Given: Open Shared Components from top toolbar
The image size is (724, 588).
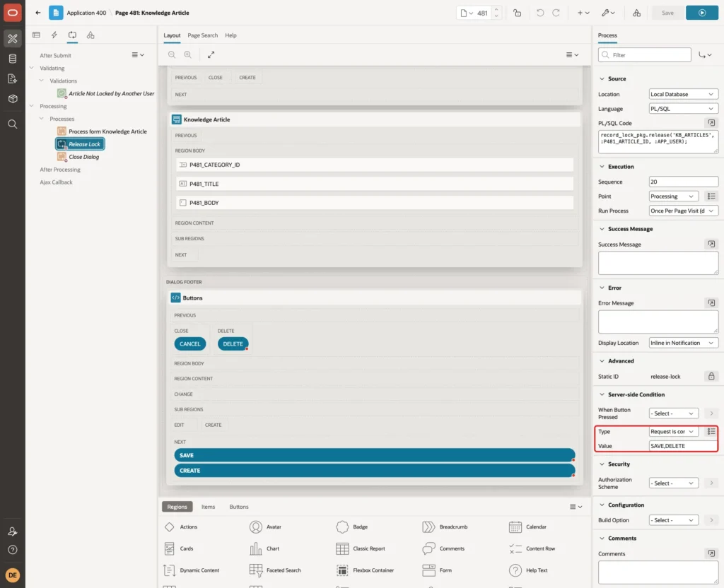Looking at the screenshot, I should pyautogui.click(x=636, y=13).
